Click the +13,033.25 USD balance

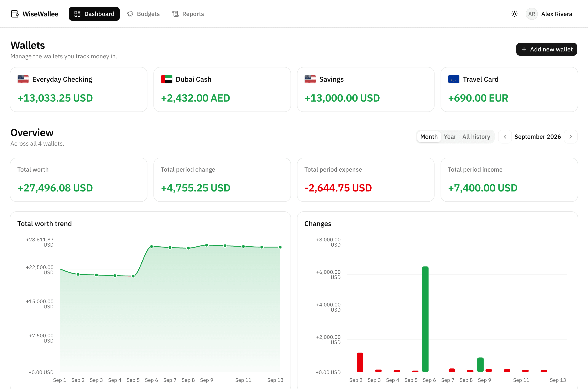[x=55, y=98]
